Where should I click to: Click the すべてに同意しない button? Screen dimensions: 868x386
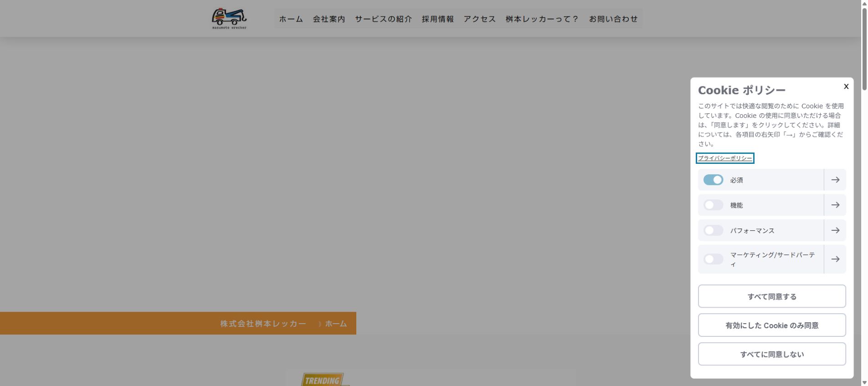tap(772, 354)
